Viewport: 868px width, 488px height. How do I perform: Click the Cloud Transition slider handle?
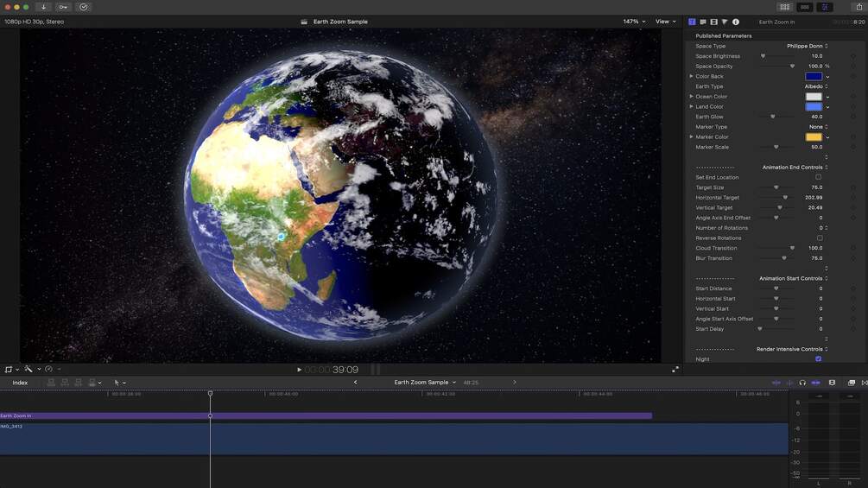click(792, 248)
